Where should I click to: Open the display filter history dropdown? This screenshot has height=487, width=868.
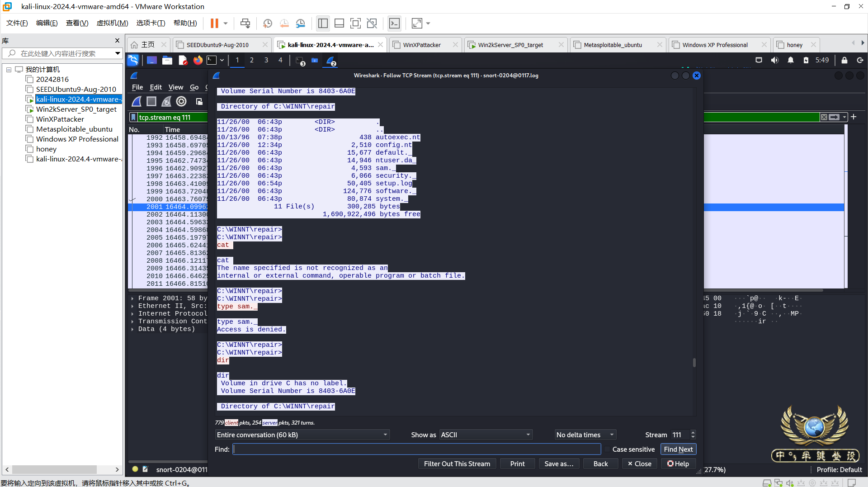(844, 117)
